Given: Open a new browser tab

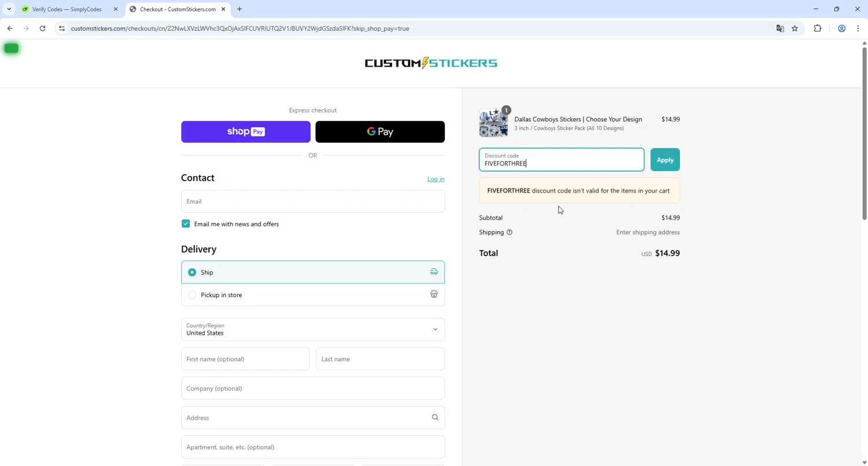Looking at the screenshot, I should [240, 9].
